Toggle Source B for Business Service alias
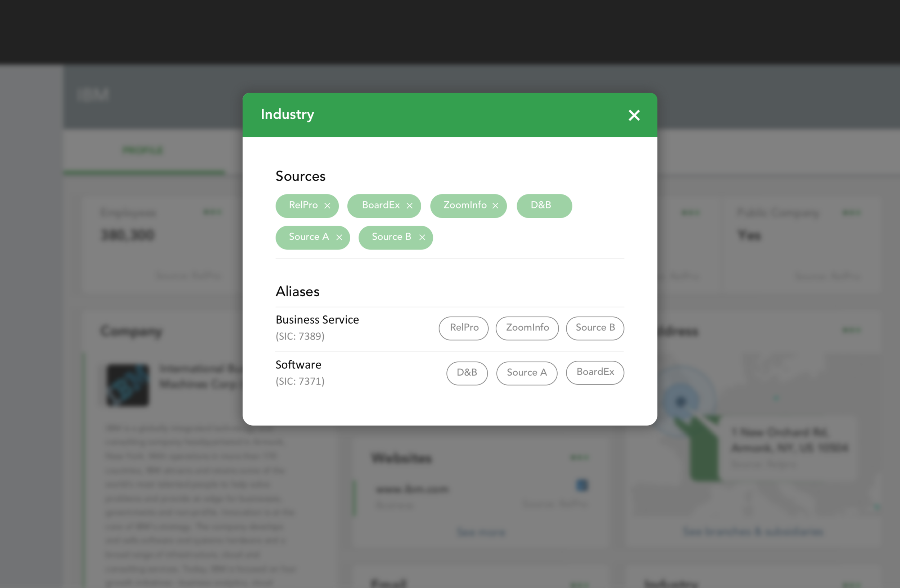The height and width of the screenshot is (588, 900). 595,328
